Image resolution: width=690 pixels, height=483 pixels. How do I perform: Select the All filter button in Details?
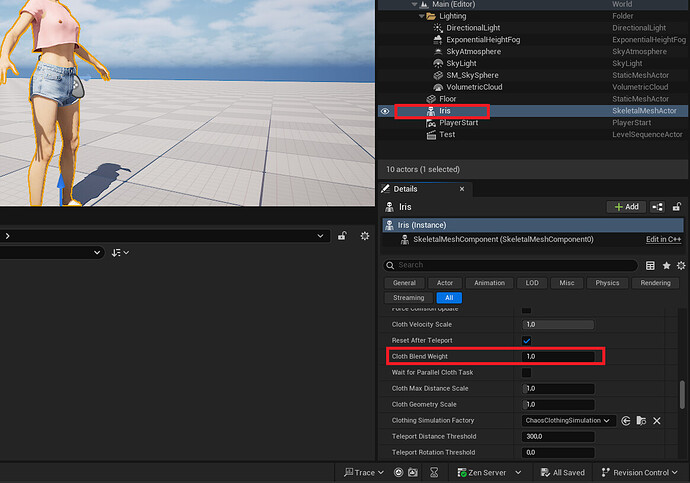[449, 298]
